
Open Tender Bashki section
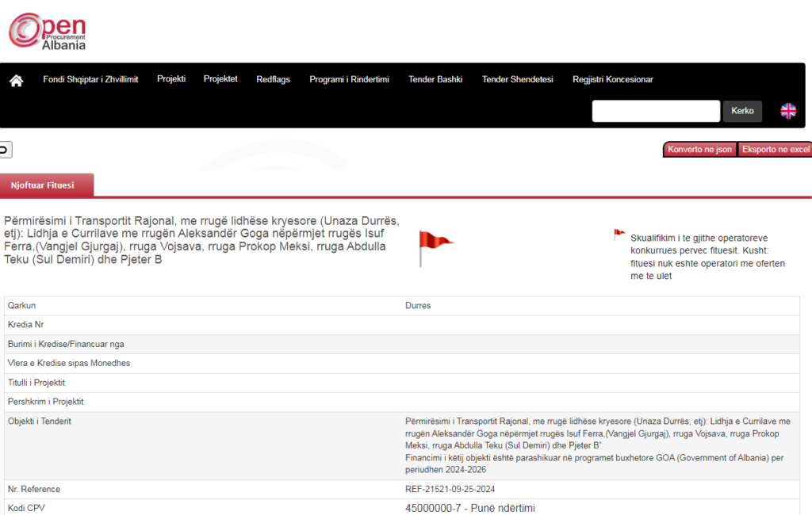coord(435,79)
